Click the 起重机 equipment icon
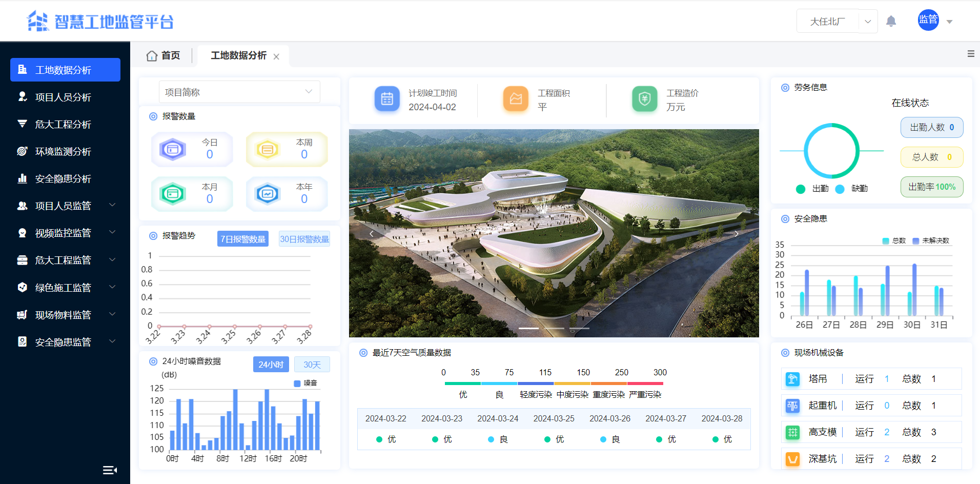The image size is (980, 484). [792, 406]
